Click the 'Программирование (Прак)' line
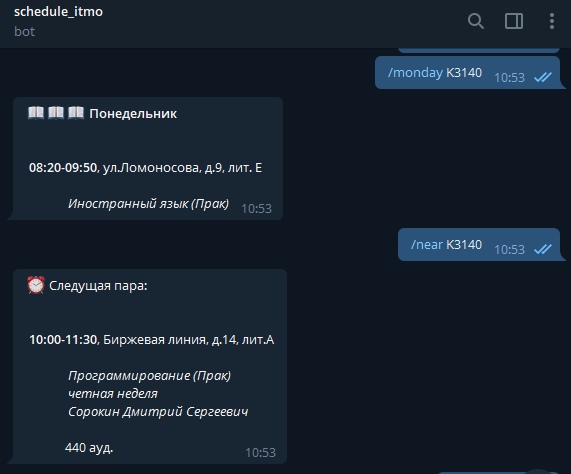The height and width of the screenshot is (474, 571). point(149,375)
